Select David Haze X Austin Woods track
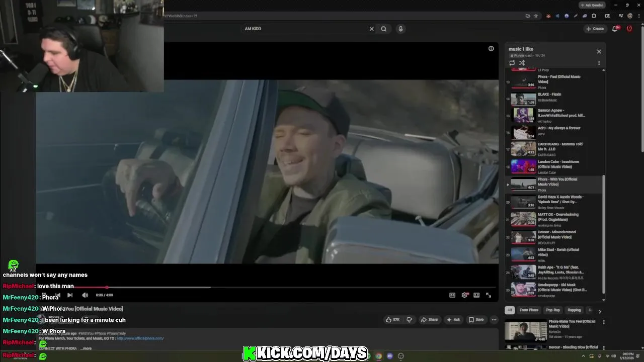The image size is (644, 362). 553,202
